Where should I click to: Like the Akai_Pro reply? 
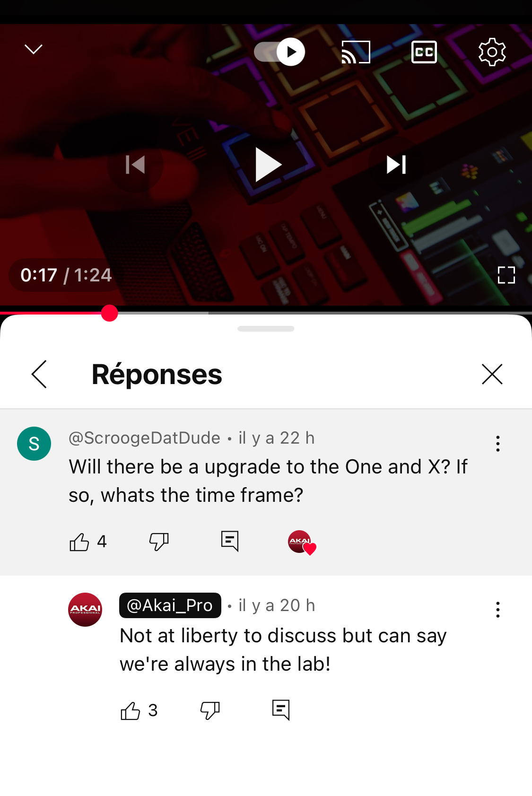pos(131,710)
